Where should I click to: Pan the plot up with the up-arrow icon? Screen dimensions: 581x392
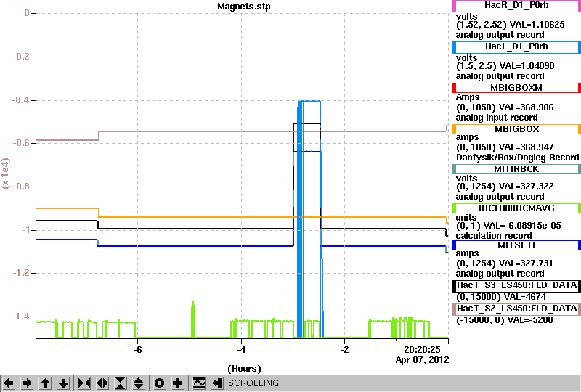click(x=45, y=383)
